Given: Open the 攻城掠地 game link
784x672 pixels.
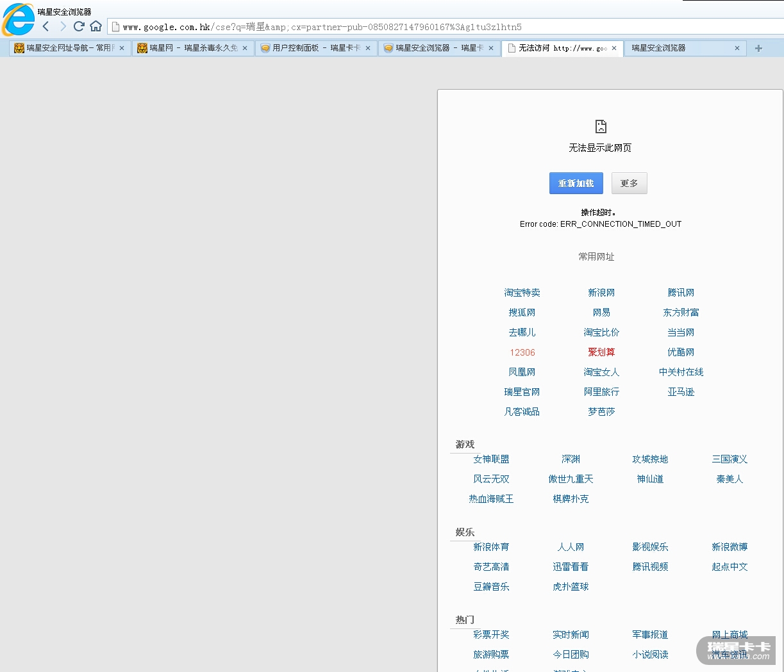Looking at the screenshot, I should (x=650, y=459).
